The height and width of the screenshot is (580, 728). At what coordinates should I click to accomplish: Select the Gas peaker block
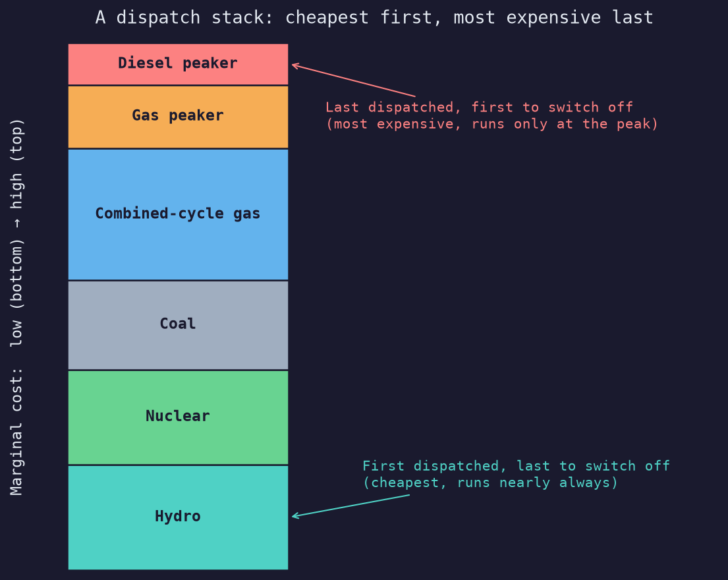tap(178, 117)
